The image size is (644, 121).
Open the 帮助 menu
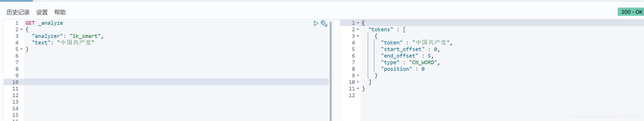60,12
